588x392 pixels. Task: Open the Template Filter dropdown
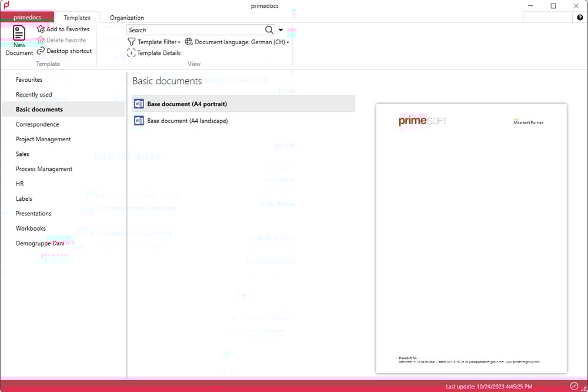pos(154,42)
